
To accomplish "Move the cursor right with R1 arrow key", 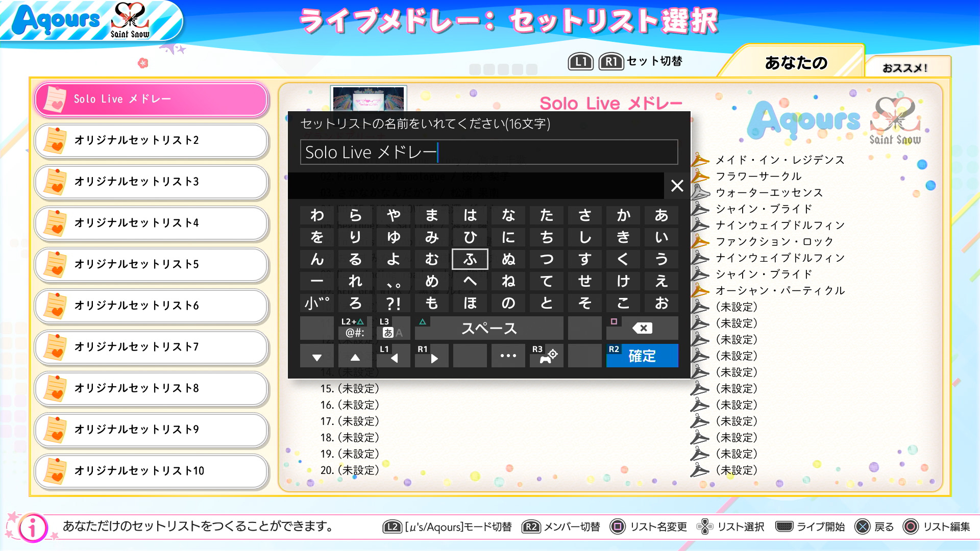I will point(432,356).
